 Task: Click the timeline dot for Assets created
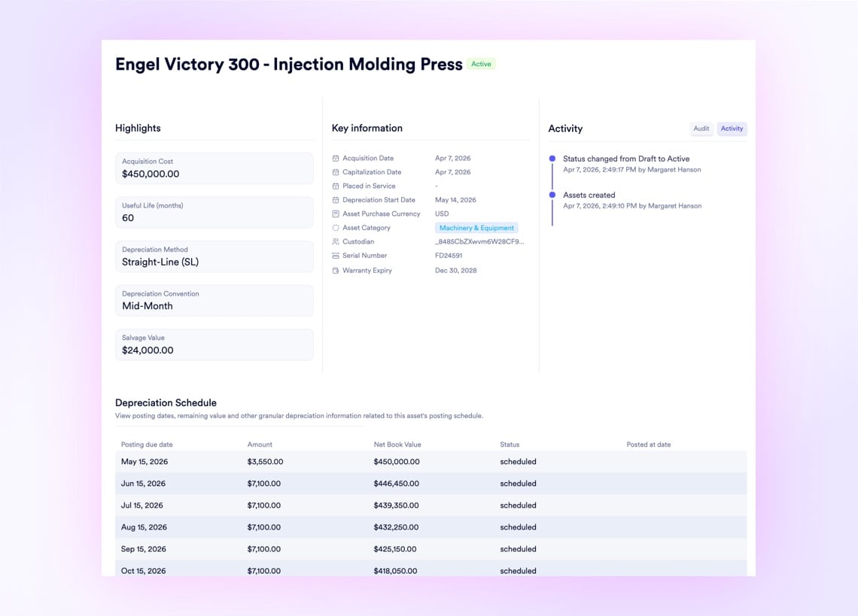coord(552,195)
